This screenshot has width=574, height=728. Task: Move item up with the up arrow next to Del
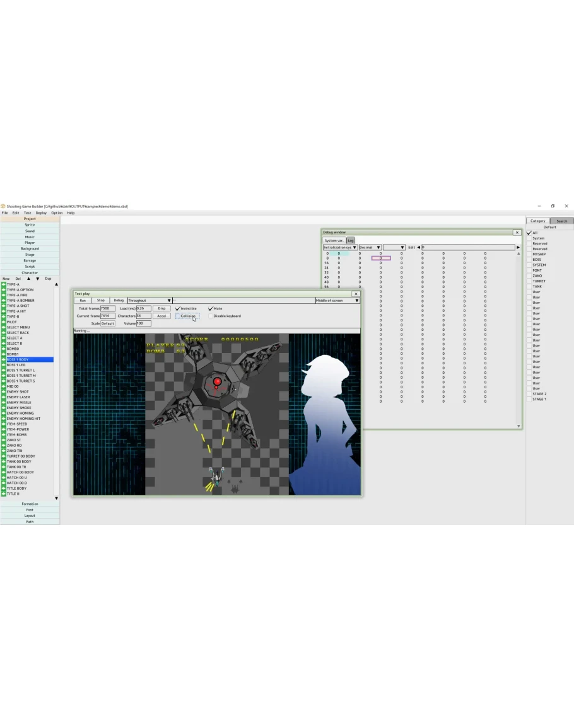pos(28,279)
